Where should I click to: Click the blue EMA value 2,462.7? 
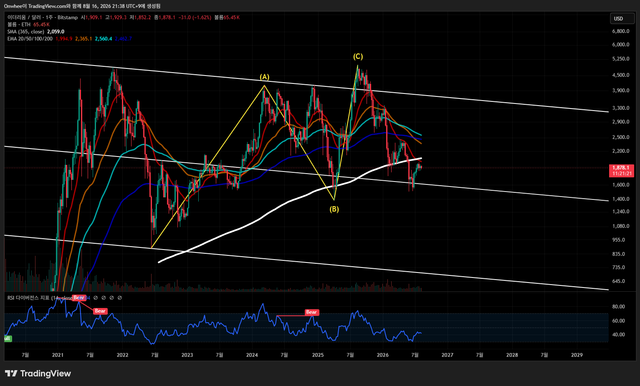click(123, 39)
